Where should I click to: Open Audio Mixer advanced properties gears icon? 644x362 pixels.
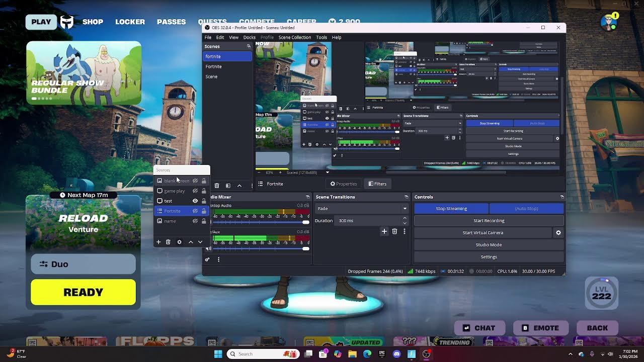(207, 259)
